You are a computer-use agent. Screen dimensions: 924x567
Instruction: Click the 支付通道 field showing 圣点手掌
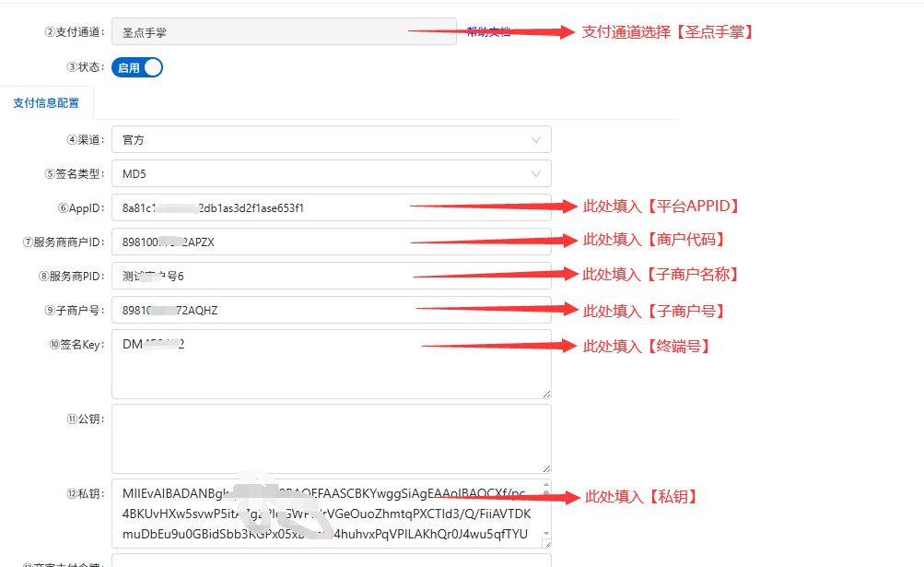(276, 31)
